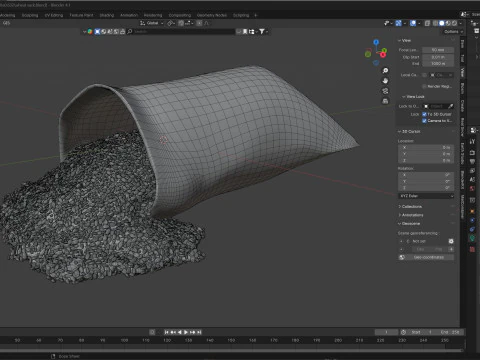Click the 3D Cursor Location X field
Screen dimensions: 480x360
(426, 147)
